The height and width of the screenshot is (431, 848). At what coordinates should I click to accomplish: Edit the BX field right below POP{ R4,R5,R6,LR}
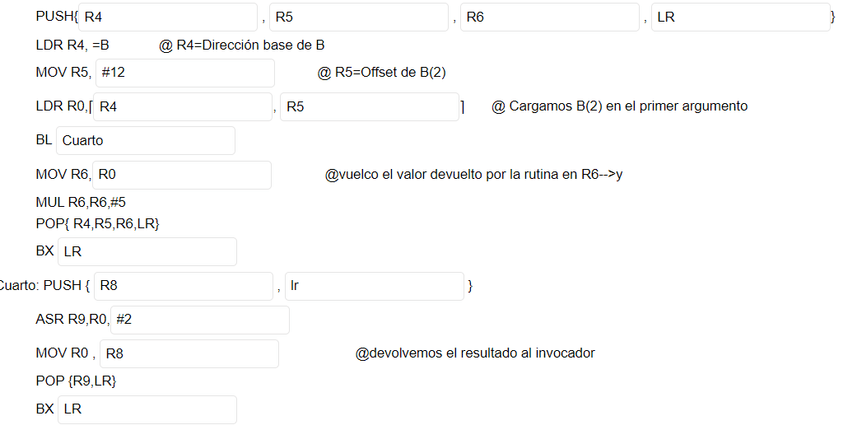pos(147,252)
